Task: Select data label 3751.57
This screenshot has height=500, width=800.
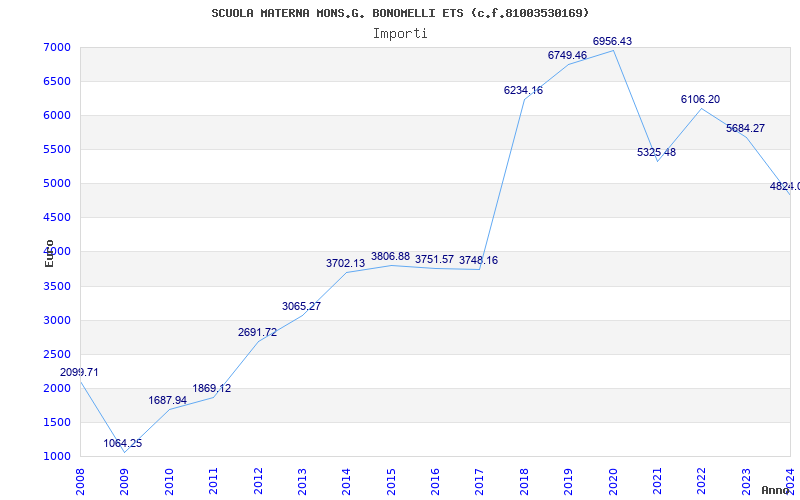Action: [x=434, y=260]
